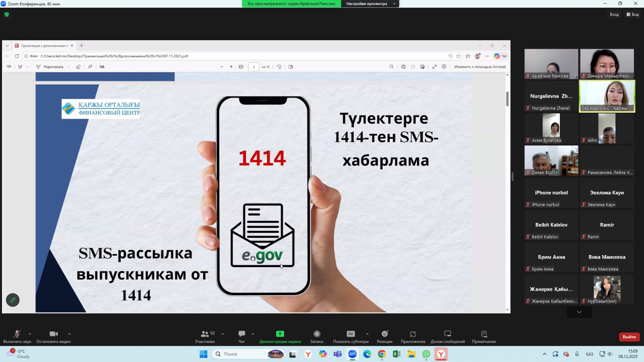This screenshot has width=644, height=362.
Task: Open the Reactions menu
Action: click(384, 336)
